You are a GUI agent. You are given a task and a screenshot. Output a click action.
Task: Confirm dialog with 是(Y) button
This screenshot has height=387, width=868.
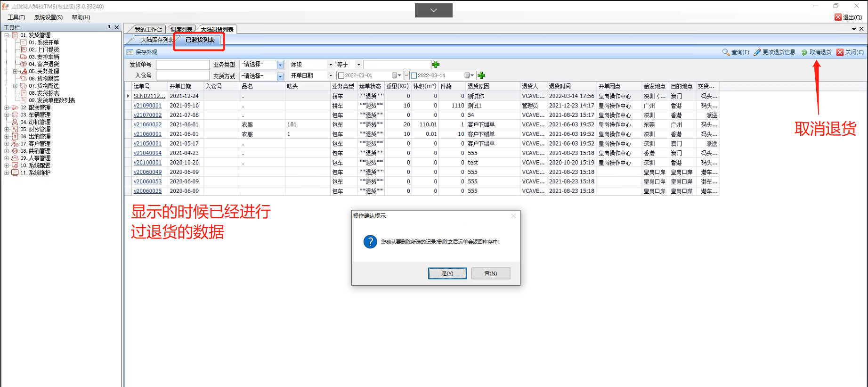(x=447, y=273)
